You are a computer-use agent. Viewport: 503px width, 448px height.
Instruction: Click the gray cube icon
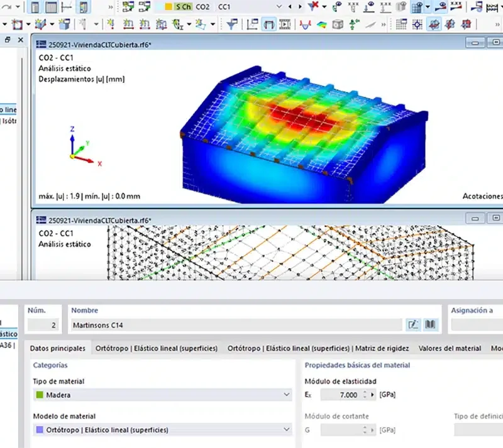[x=338, y=25]
